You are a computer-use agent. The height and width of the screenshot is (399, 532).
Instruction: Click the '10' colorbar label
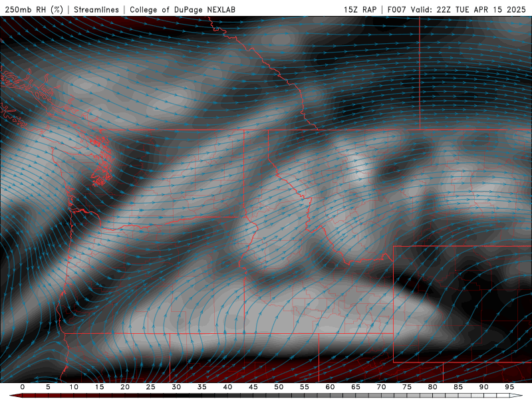click(74, 387)
